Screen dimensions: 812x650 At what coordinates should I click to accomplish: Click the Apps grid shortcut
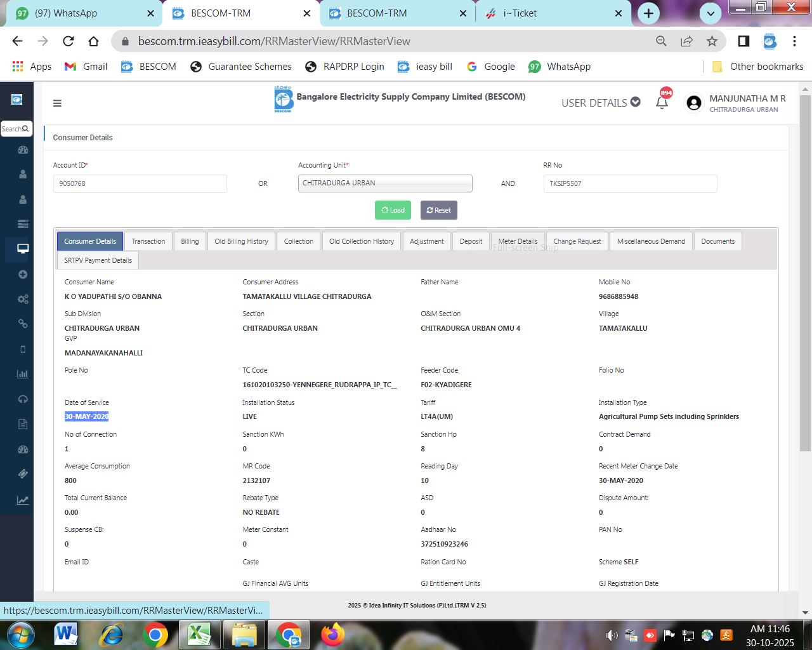pos(32,67)
